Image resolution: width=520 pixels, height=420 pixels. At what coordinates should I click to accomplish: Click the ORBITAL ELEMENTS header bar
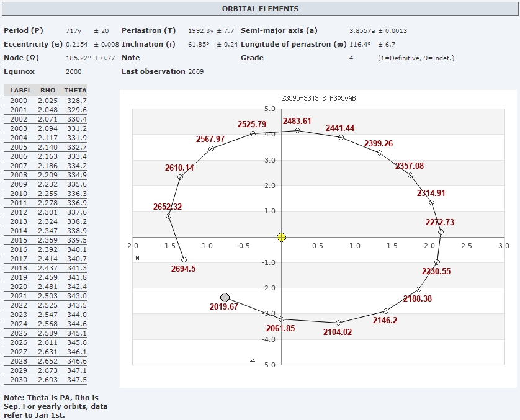pyautogui.click(x=260, y=9)
